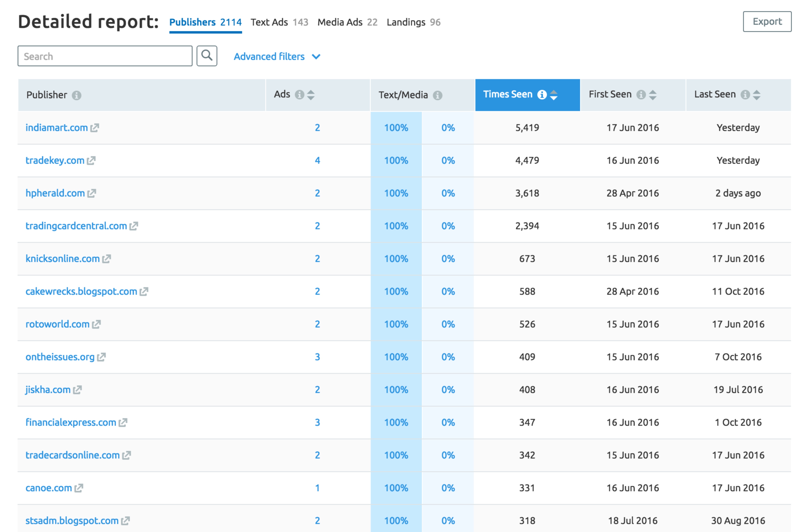Expand the Advanced filters dropdown
Screen dimensions: 803x532
pos(277,56)
